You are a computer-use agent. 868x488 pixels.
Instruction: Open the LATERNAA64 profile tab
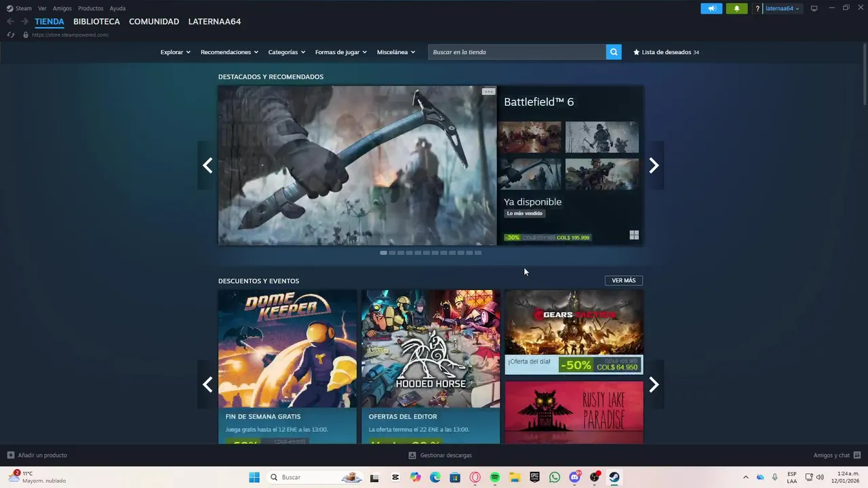coord(214,22)
